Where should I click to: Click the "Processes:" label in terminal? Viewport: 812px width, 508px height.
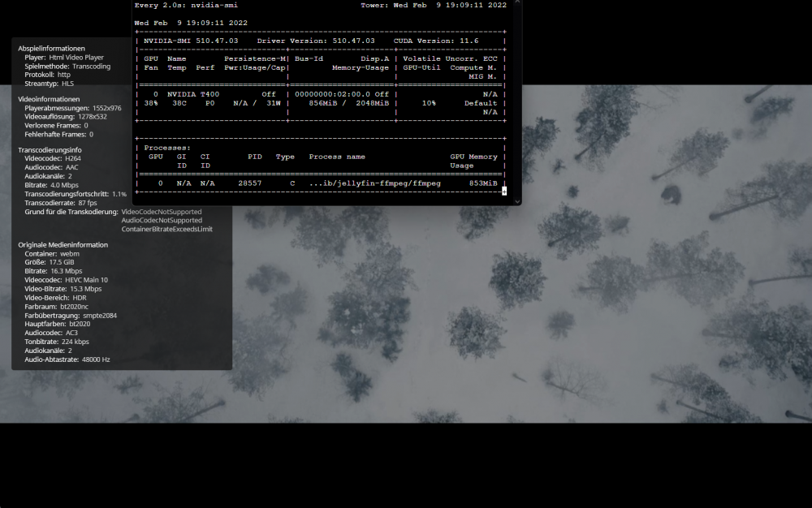(167, 148)
